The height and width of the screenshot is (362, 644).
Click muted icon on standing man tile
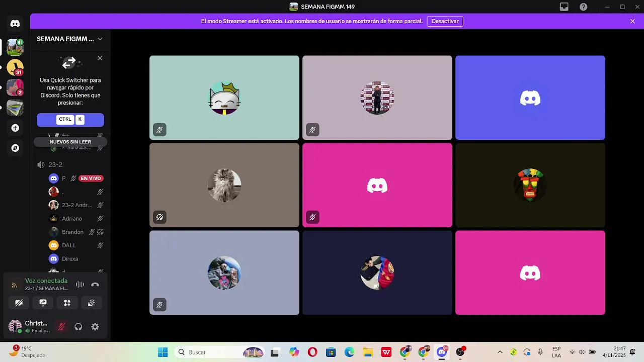[312, 130]
